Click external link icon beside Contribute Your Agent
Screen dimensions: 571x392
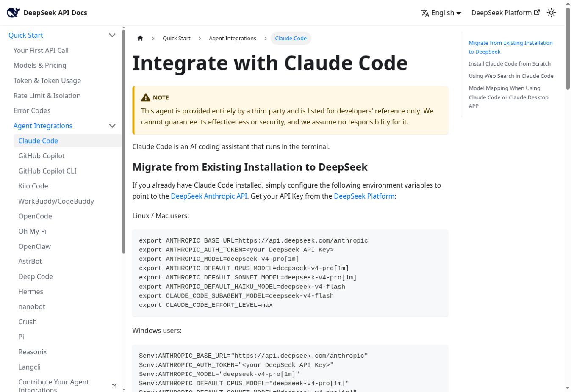(114, 386)
